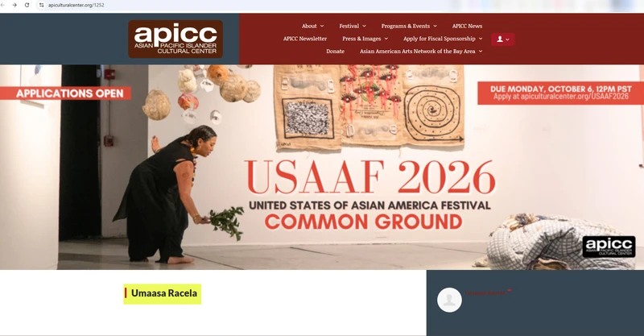Click the Umaasa Racela heading

[164, 293]
